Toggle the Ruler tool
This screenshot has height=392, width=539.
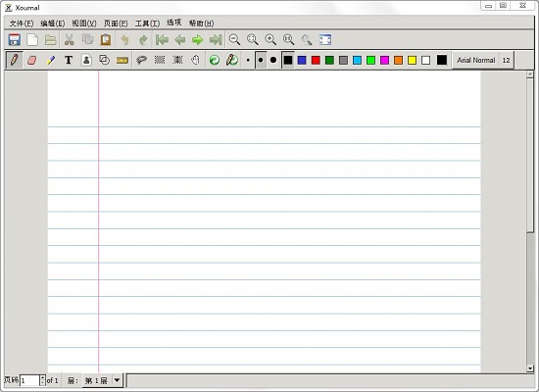click(122, 60)
